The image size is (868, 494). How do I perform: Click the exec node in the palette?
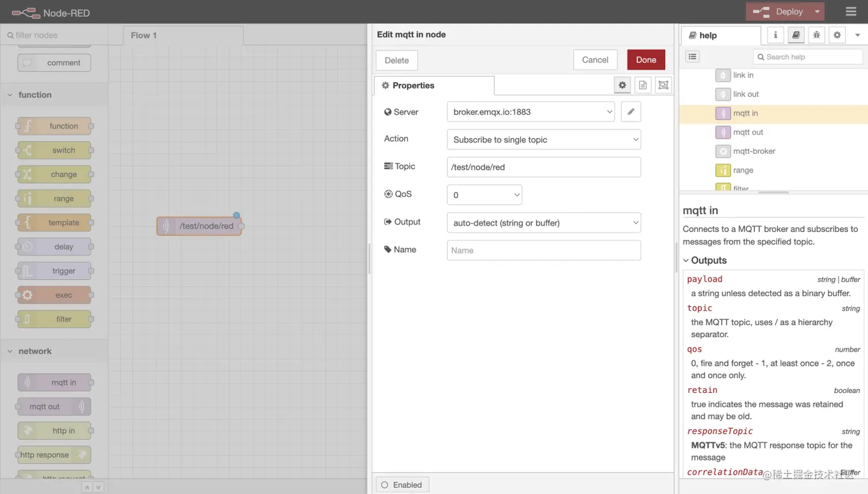coord(54,295)
